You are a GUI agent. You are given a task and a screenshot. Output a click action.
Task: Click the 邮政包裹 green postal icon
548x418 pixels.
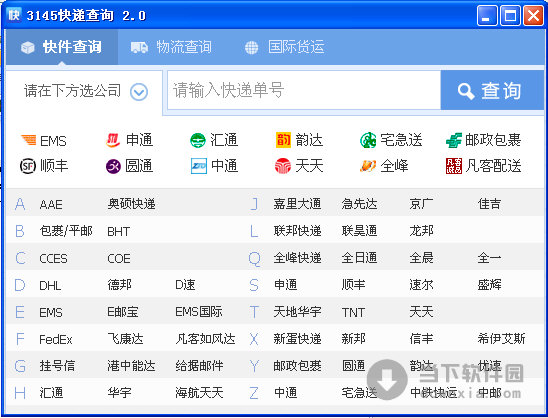coord(454,140)
